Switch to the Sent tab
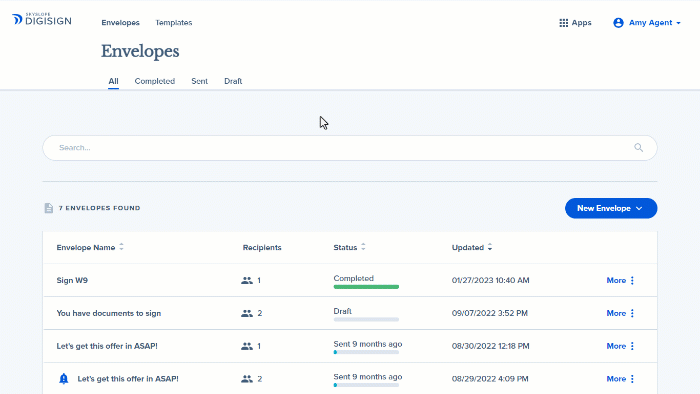 (200, 81)
